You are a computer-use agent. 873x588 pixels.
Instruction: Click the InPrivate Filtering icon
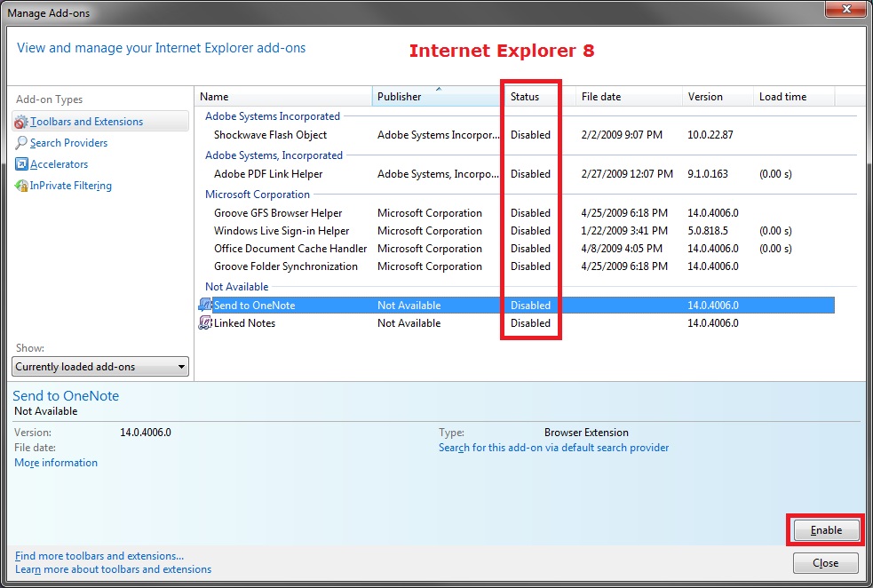[21, 186]
